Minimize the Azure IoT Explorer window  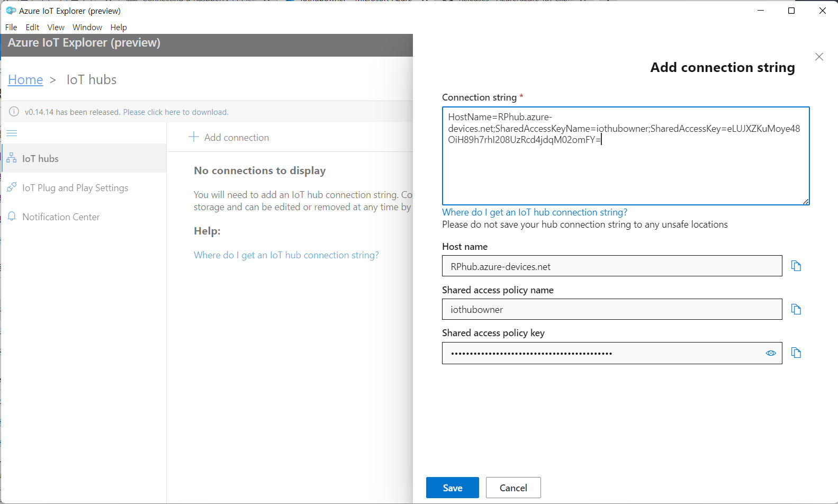pyautogui.click(x=761, y=11)
